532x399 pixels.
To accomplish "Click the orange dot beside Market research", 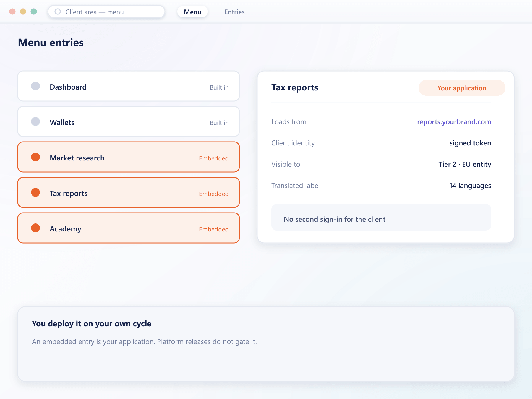I will tap(35, 157).
